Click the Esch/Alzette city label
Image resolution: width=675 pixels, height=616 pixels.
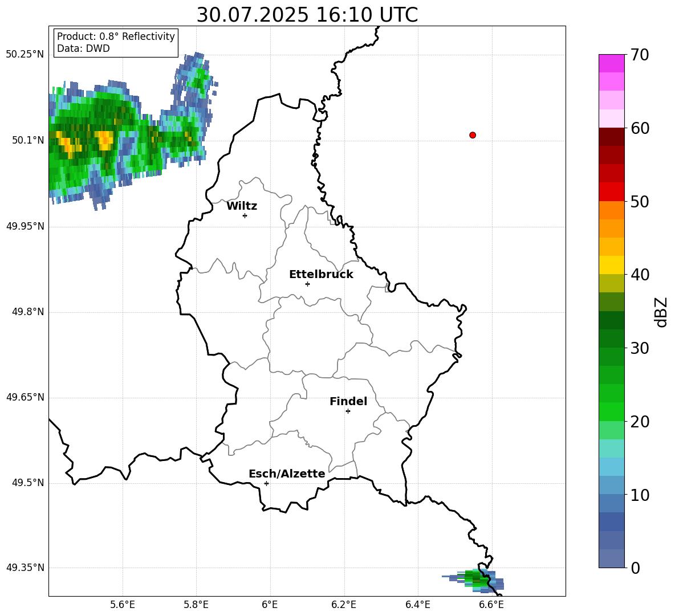coord(287,474)
